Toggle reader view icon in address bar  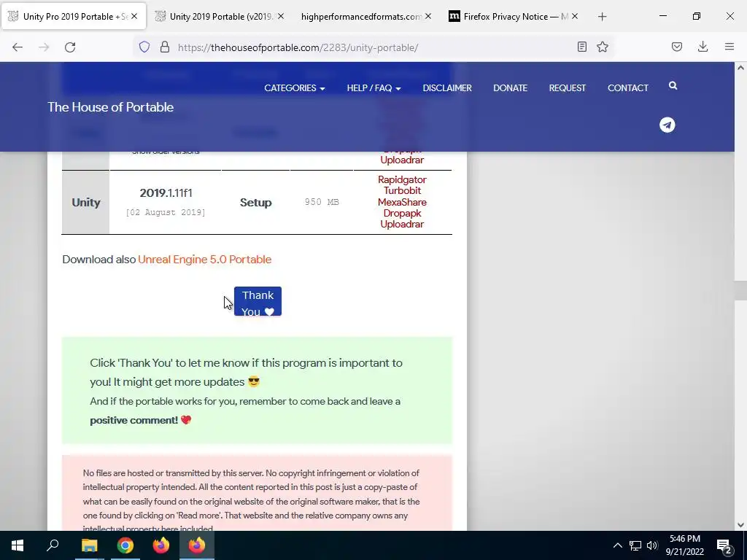[581, 47]
